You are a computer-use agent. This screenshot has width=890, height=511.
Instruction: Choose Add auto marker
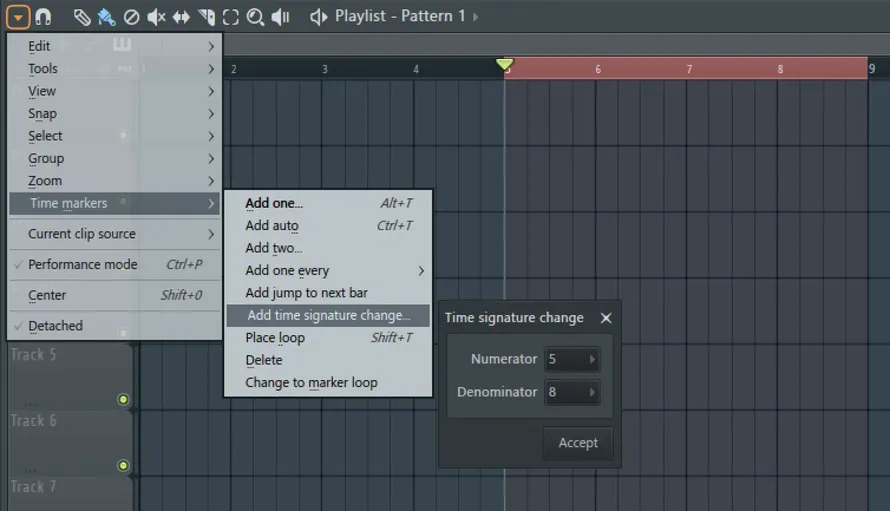(328, 225)
